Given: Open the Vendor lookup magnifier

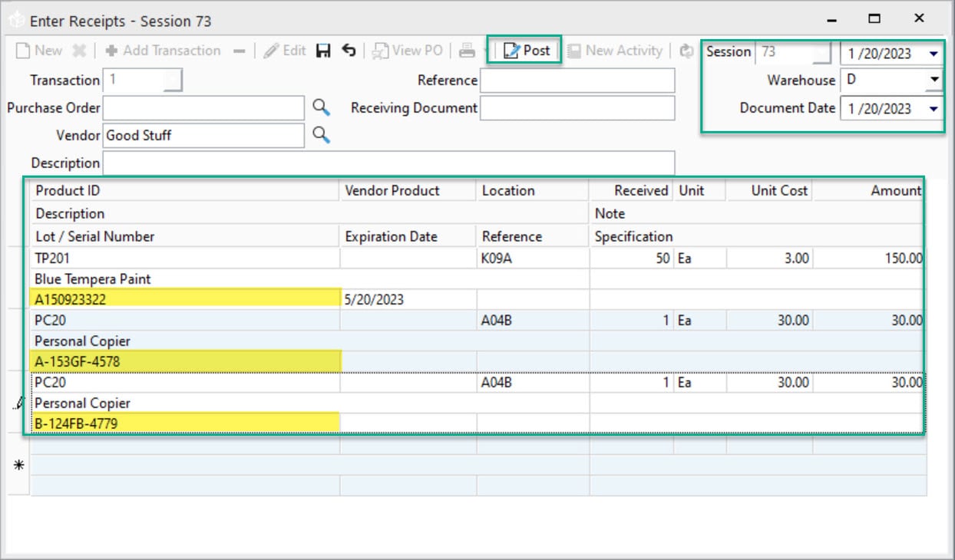Looking at the screenshot, I should pyautogui.click(x=321, y=136).
